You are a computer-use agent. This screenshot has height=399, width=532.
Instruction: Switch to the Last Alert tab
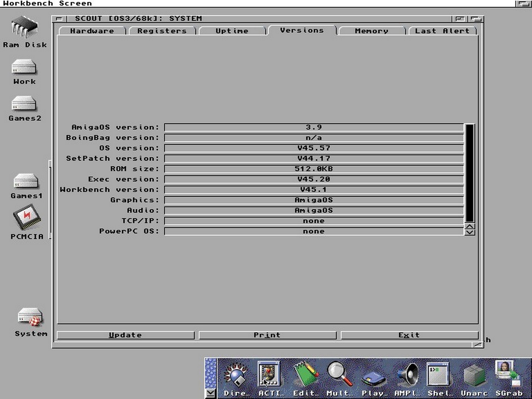(442, 31)
